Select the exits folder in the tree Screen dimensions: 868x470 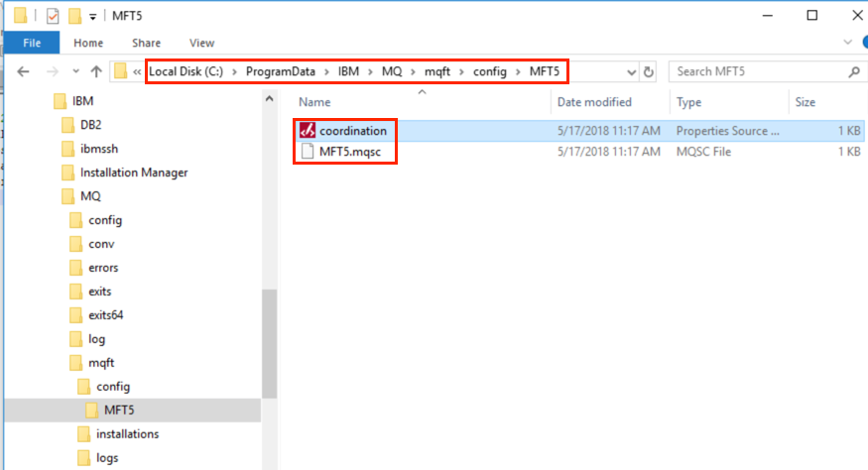[x=99, y=292]
